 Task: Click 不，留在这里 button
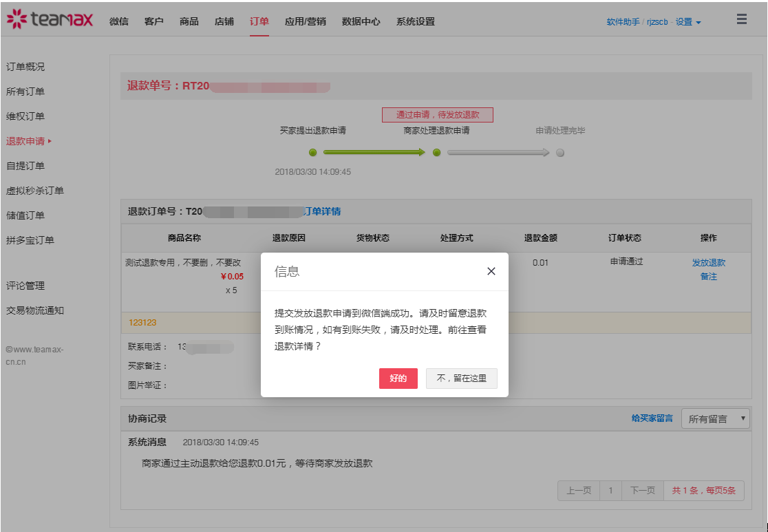(461, 379)
